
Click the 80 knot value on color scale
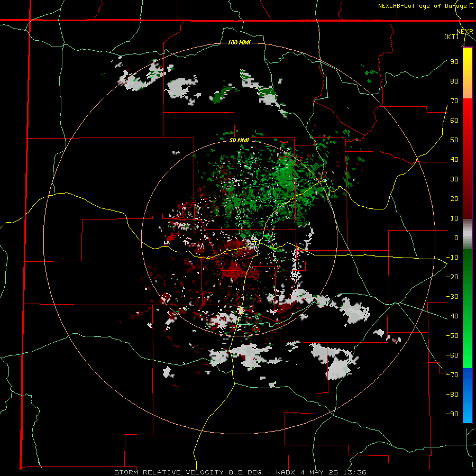pos(454,81)
